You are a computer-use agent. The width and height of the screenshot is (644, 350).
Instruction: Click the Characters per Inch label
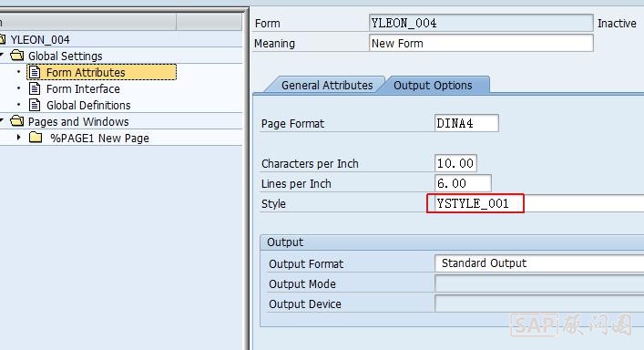(x=310, y=163)
